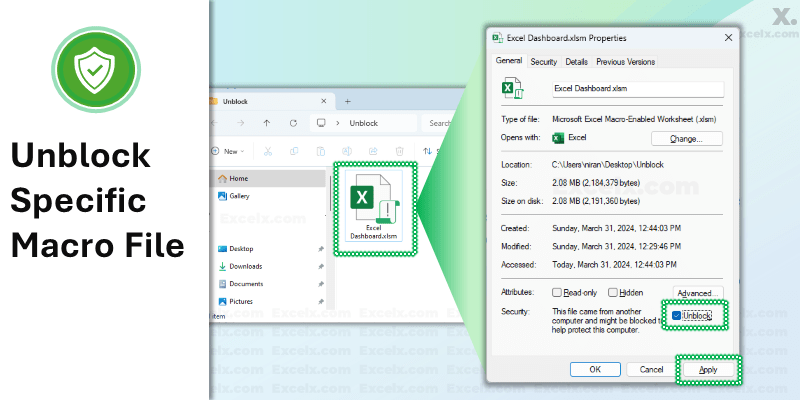Click the Paste icon in Explorer toolbar
This screenshot has height=400, width=800.
(320, 151)
